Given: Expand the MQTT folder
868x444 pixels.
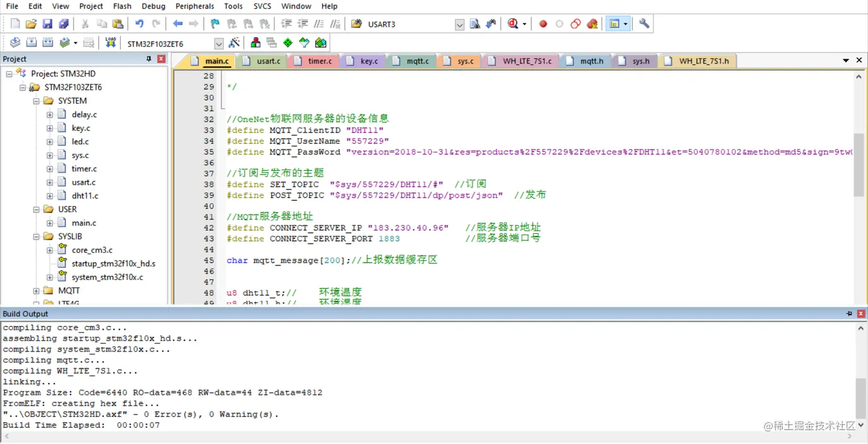Looking at the screenshot, I should point(36,291).
